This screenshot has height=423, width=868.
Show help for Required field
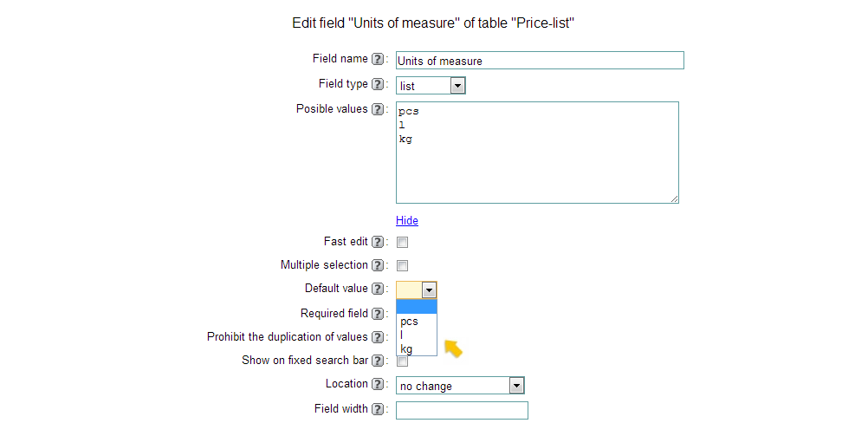coord(377,314)
